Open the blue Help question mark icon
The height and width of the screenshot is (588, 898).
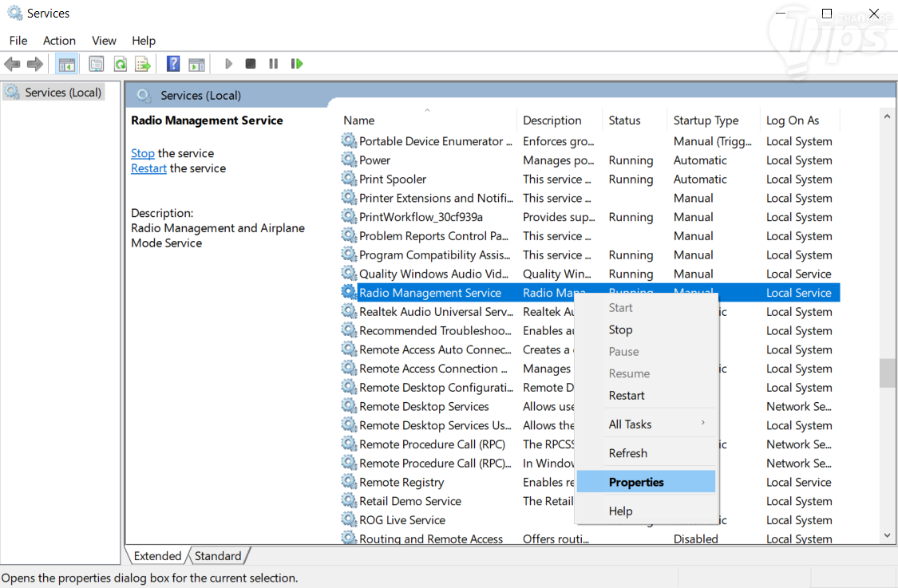point(173,64)
